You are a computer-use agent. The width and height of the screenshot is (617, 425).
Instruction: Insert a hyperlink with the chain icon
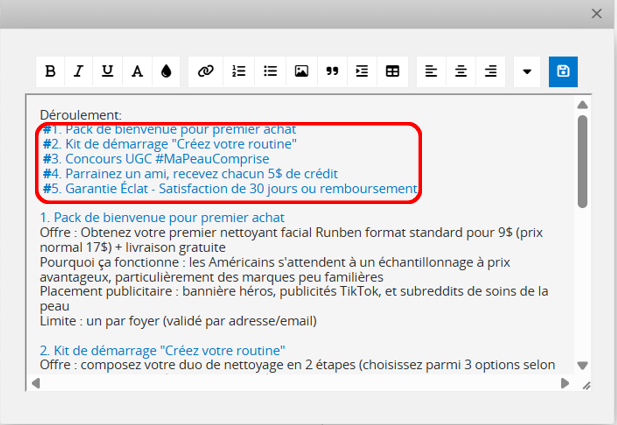(x=206, y=71)
